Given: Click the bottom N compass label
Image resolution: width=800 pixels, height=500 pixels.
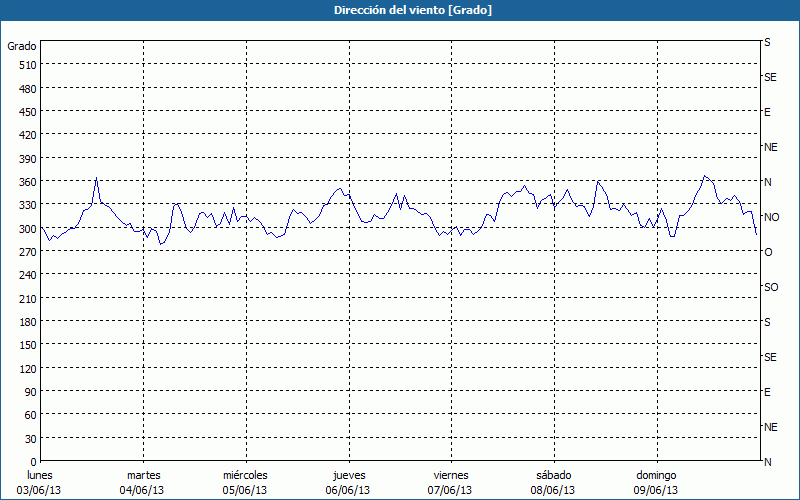Looking at the screenshot, I should [x=768, y=462].
